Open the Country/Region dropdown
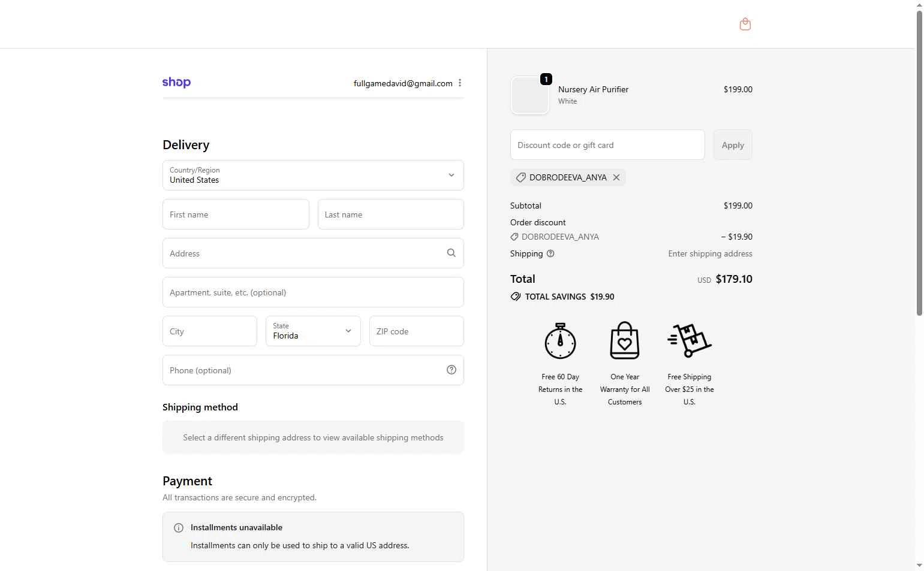924x571 pixels. [x=313, y=175]
